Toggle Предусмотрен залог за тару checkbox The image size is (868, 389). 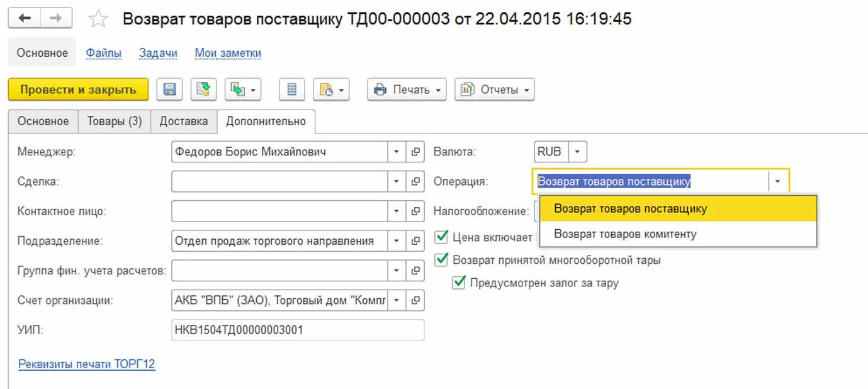pos(459,283)
